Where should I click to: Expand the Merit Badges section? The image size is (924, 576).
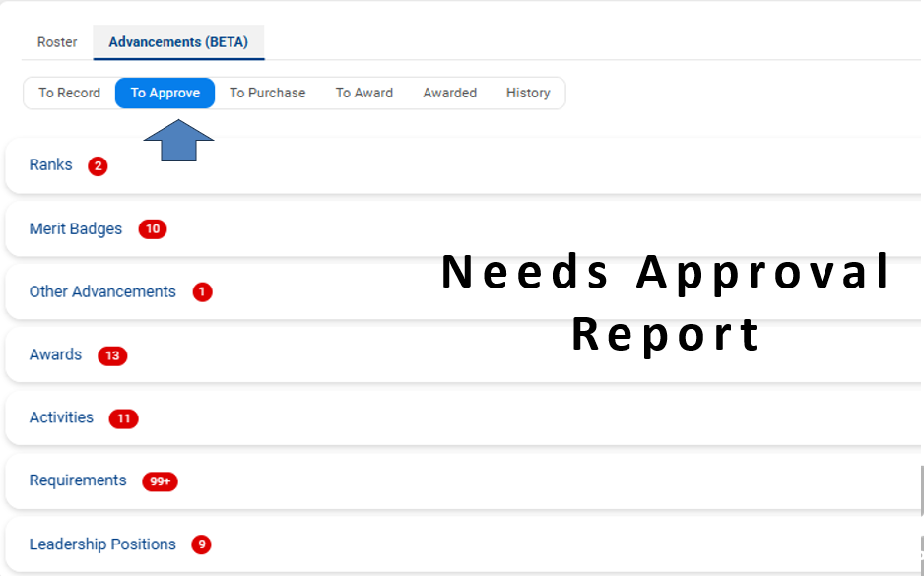[76, 229]
